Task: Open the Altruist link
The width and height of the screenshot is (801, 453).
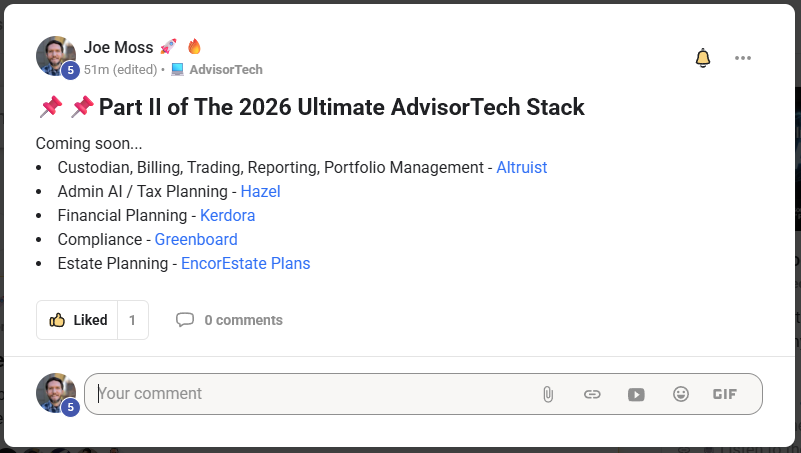Action: click(x=522, y=168)
